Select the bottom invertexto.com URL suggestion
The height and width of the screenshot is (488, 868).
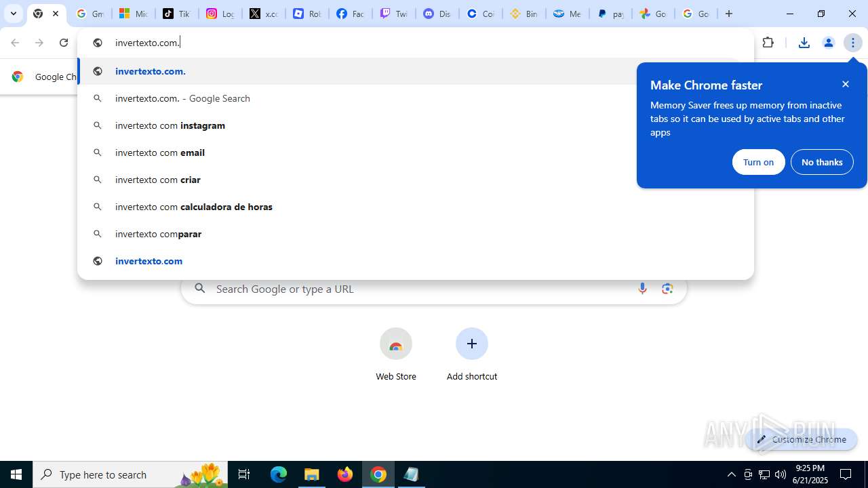(x=416, y=261)
